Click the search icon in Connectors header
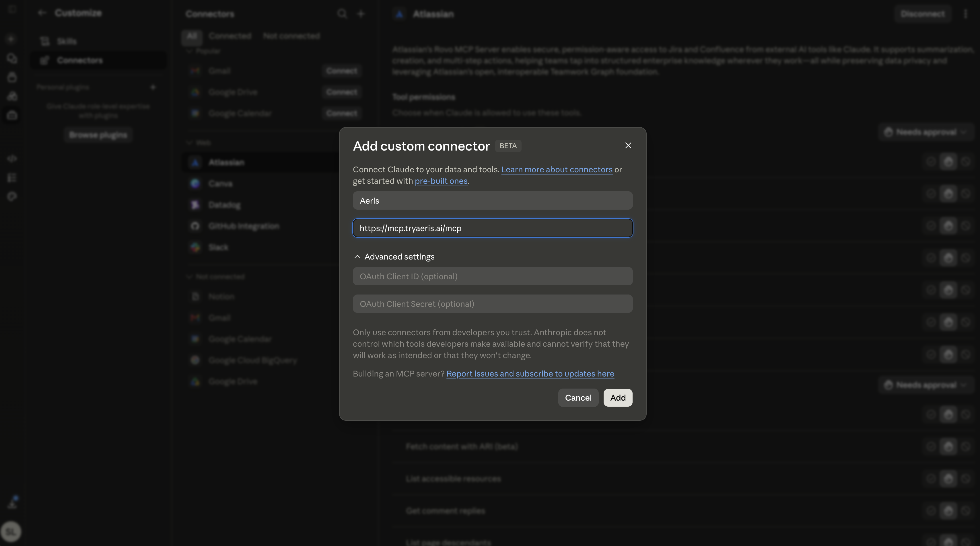The width and height of the screenshot is (980, 546). [x=342, y=14]
